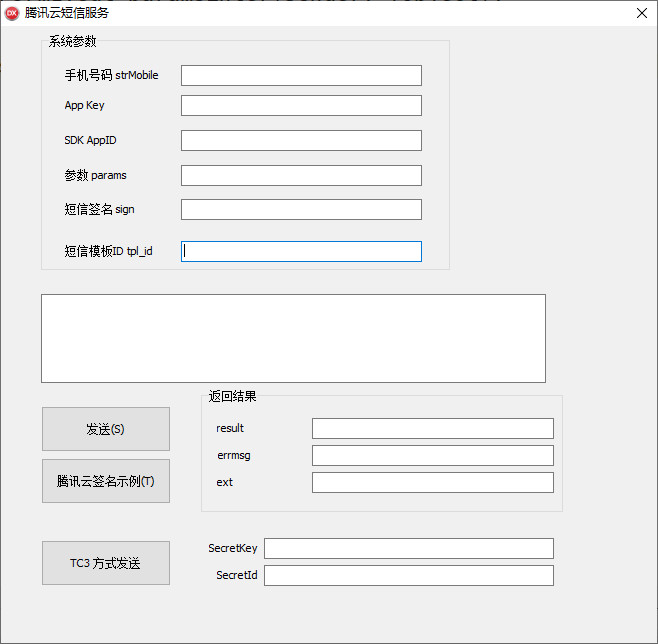Focus the SecretKey input box

409,548
